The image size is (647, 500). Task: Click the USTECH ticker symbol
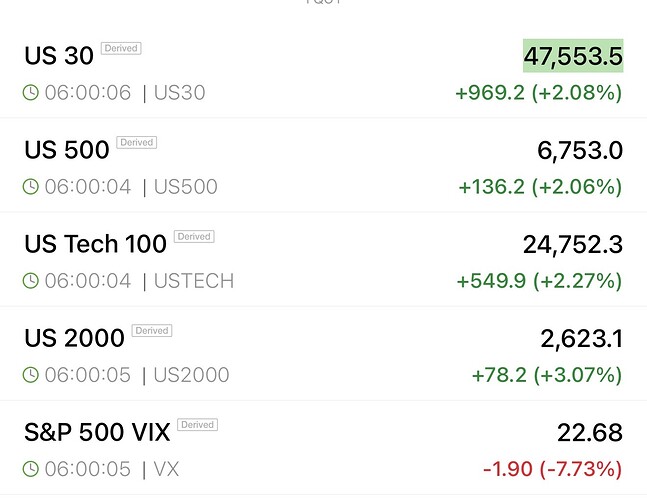coord(194,281)
